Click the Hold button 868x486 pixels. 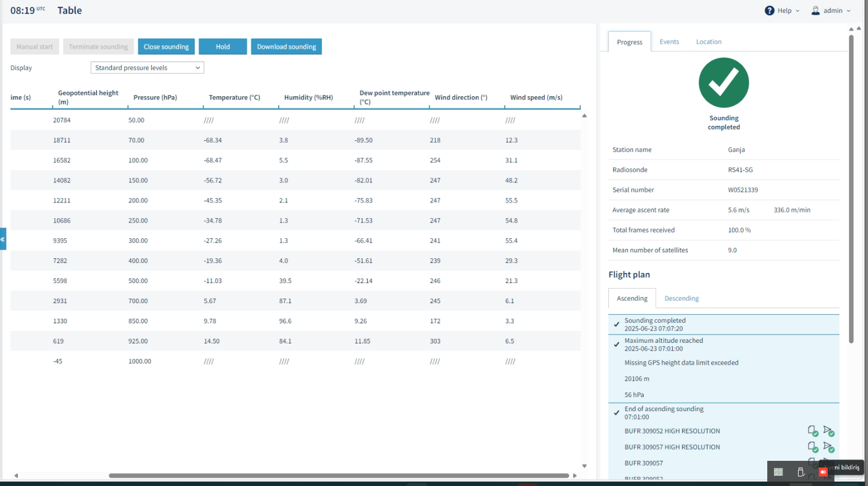click(x=223, y=46)
